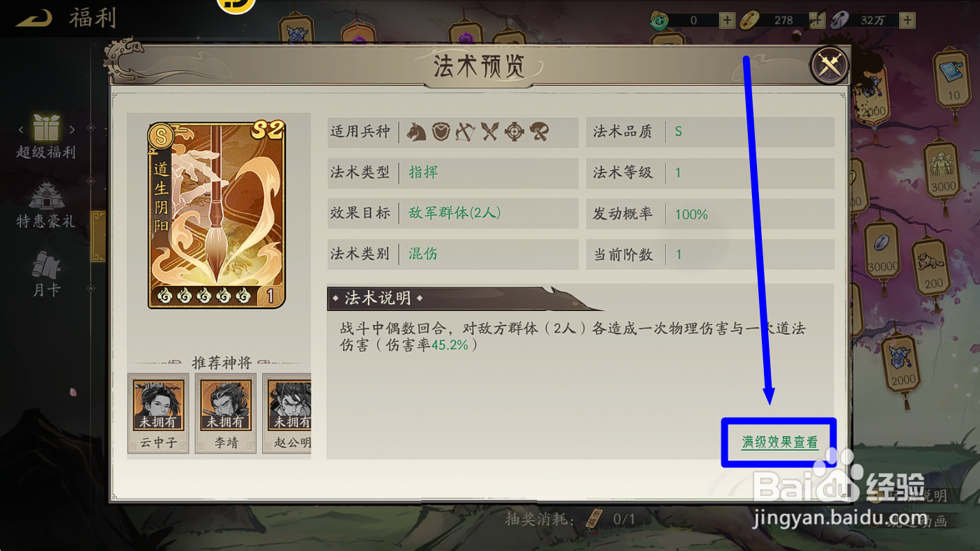Open the 超级福利 gift box icon

click(x=47, y=128)
